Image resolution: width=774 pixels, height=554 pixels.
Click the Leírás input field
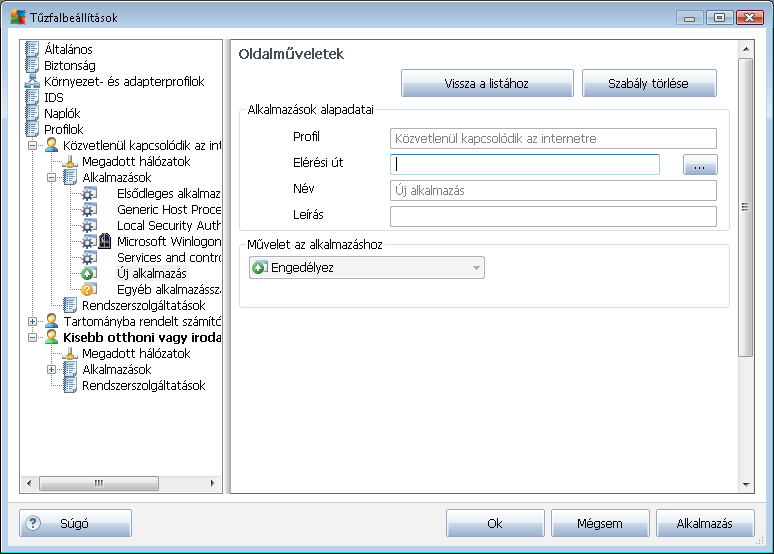click(553, 216)
